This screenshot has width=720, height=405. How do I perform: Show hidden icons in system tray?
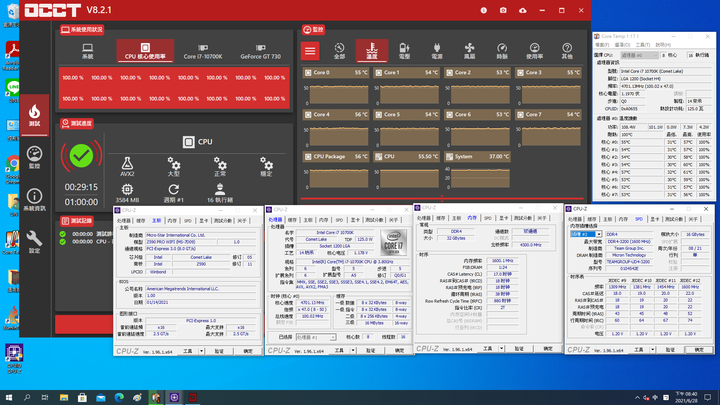[x=637, y=398]
